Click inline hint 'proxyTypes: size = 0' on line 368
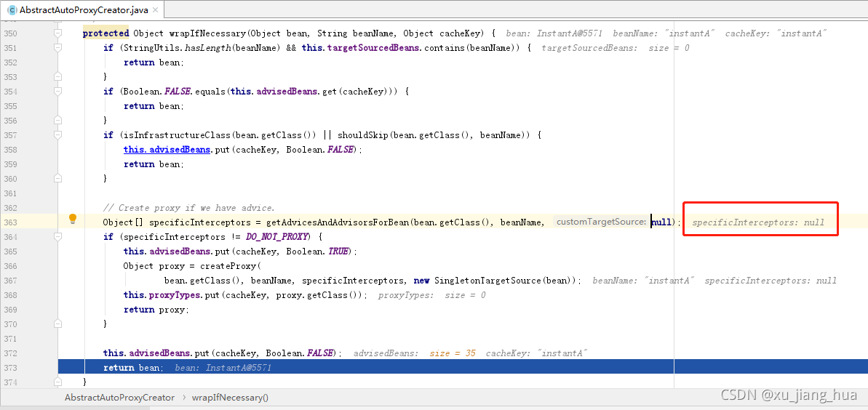This screenshot has width=868, height=410. pyautogui.click(x=431, y=295)
